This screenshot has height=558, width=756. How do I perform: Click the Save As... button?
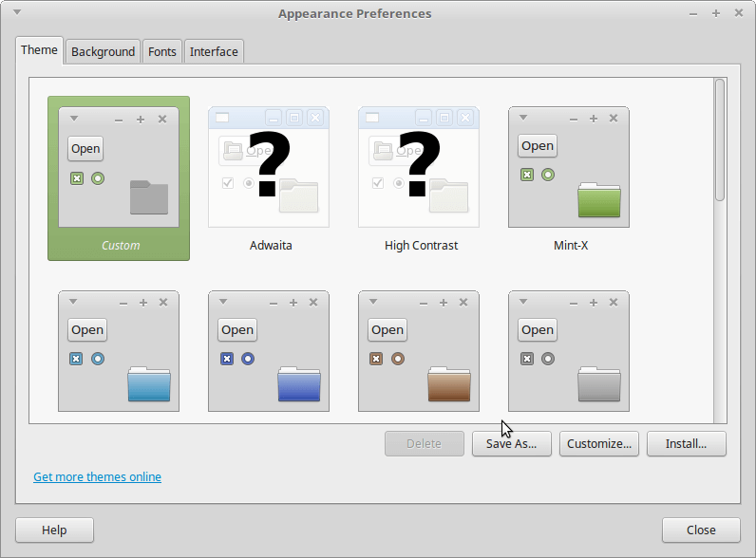512,443
